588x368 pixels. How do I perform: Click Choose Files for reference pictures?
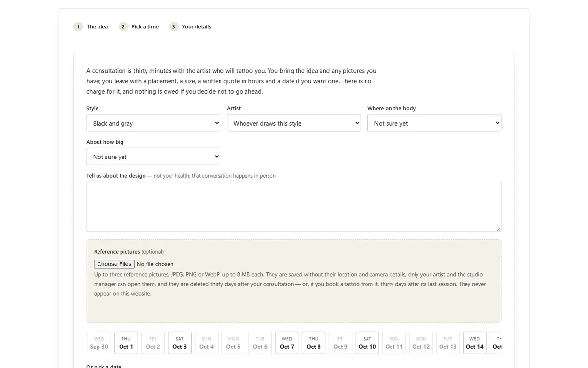114,264
